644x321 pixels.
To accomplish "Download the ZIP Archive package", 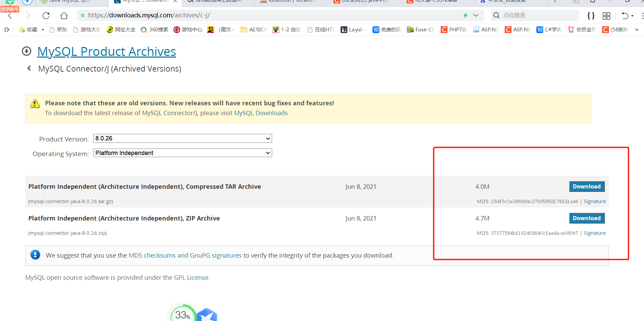I will pos(586,218).
